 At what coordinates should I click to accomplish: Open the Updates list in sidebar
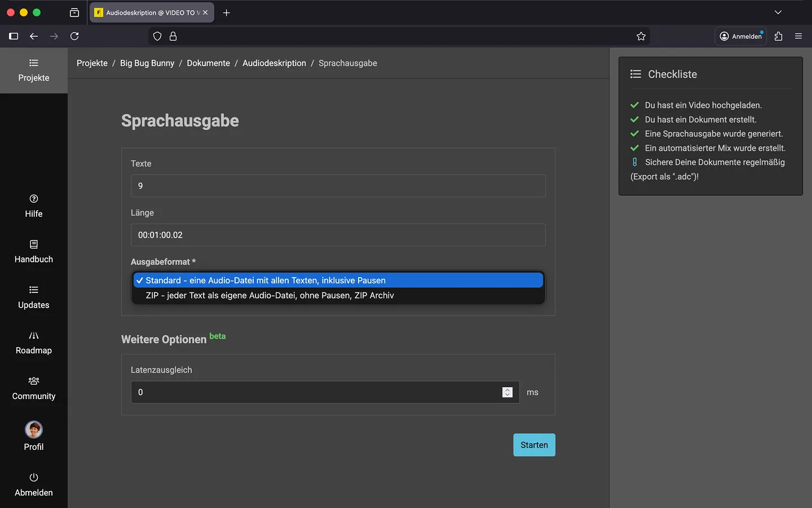pyautogui.click(x=34, y=290)
